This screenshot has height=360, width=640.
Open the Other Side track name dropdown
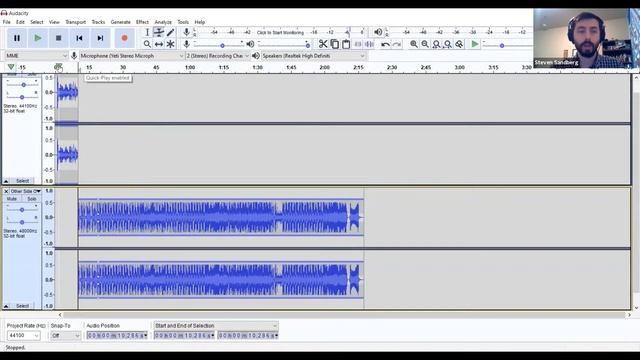(25, 191)
